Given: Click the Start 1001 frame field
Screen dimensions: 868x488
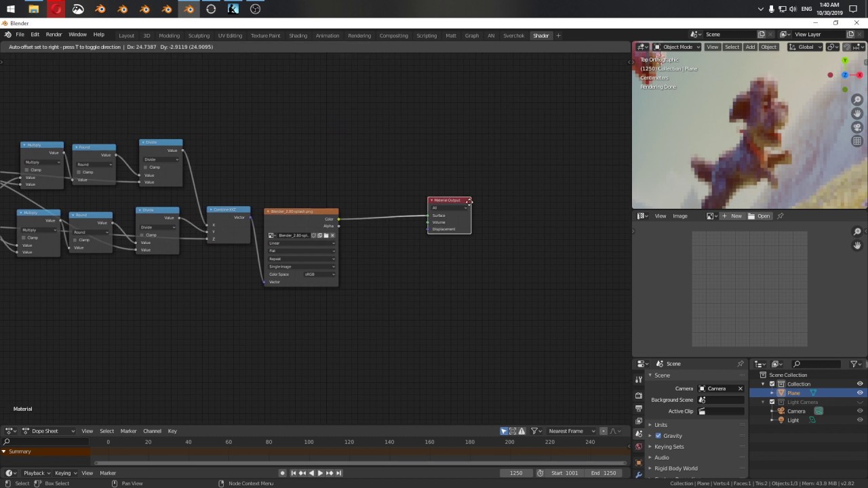Looking at the screenshot, I should click(x=566, y=473).
